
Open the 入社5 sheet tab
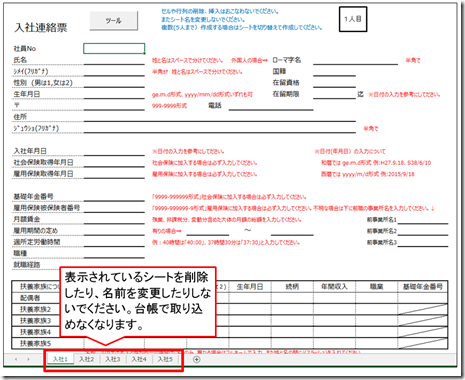click(x=165, y=359)
